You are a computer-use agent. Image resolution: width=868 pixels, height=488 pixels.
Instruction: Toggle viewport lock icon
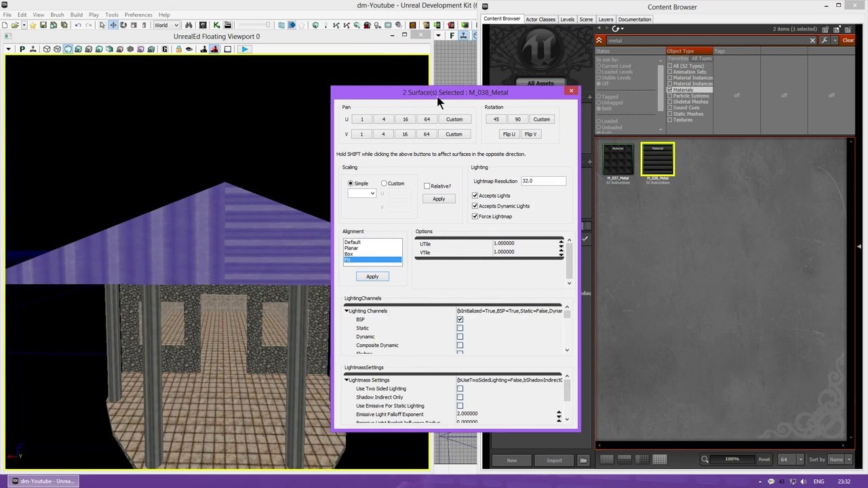(178, 49)
